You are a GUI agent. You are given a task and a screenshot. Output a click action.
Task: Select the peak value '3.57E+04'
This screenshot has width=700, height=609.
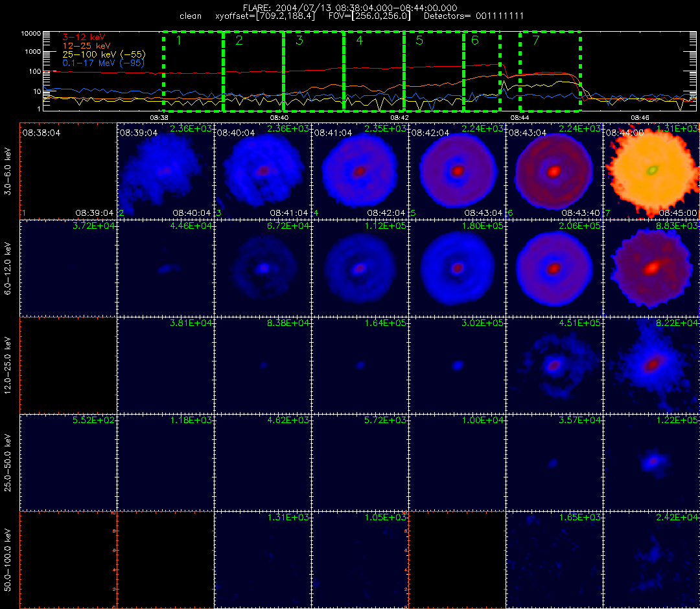click(x=579, y=420)
